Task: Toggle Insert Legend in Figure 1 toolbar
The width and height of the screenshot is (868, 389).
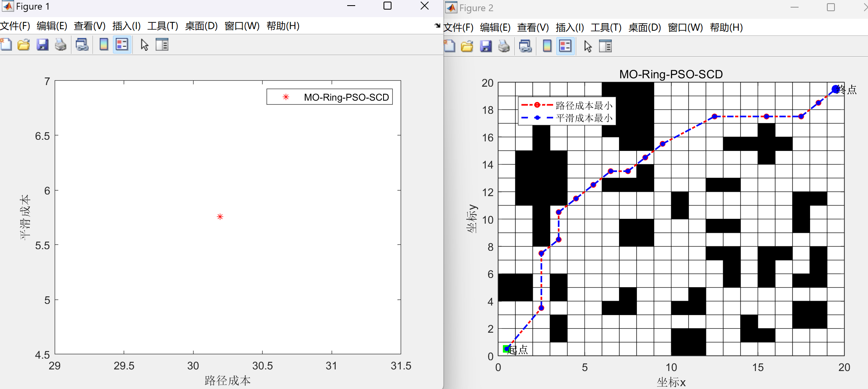Action: [122, 44]
